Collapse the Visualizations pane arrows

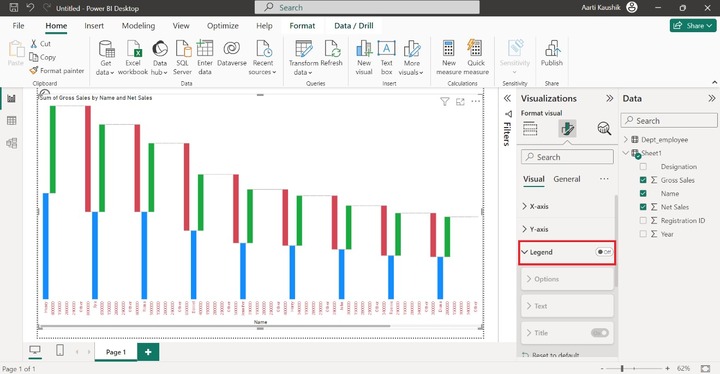609,98
